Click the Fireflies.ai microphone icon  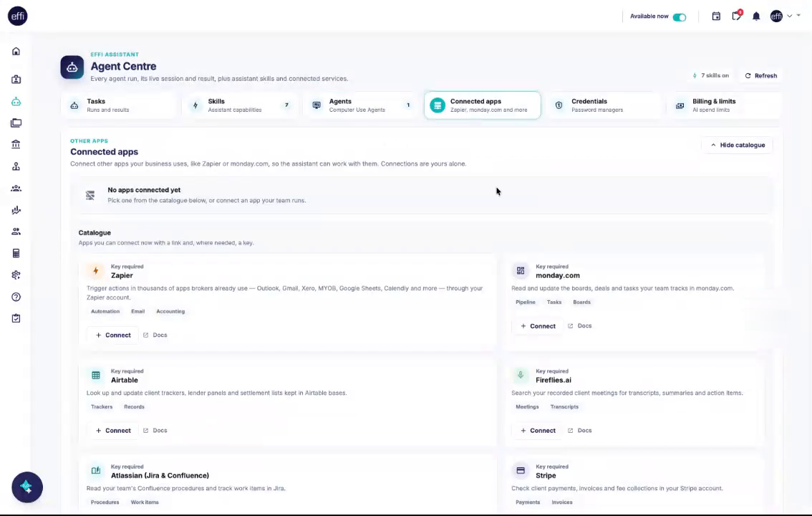point(521,375)
